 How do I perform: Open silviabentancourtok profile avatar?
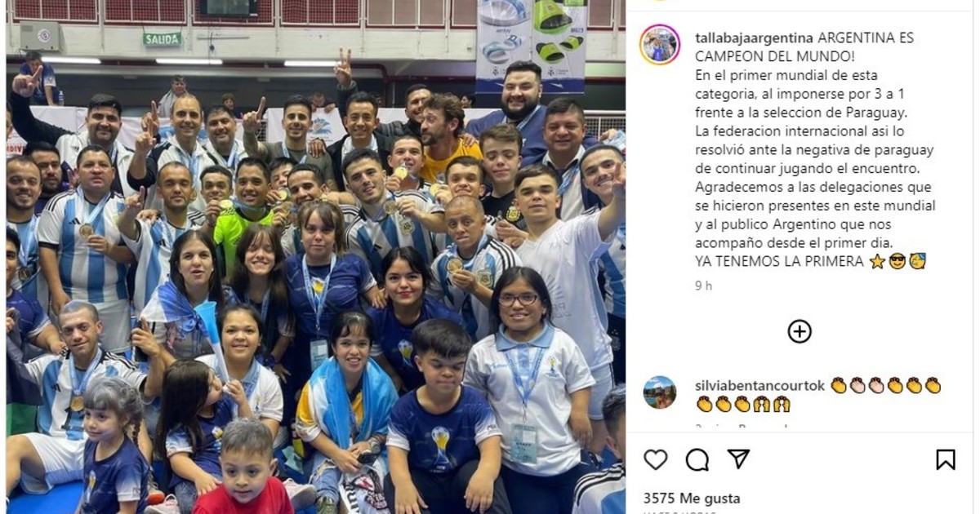660,392
